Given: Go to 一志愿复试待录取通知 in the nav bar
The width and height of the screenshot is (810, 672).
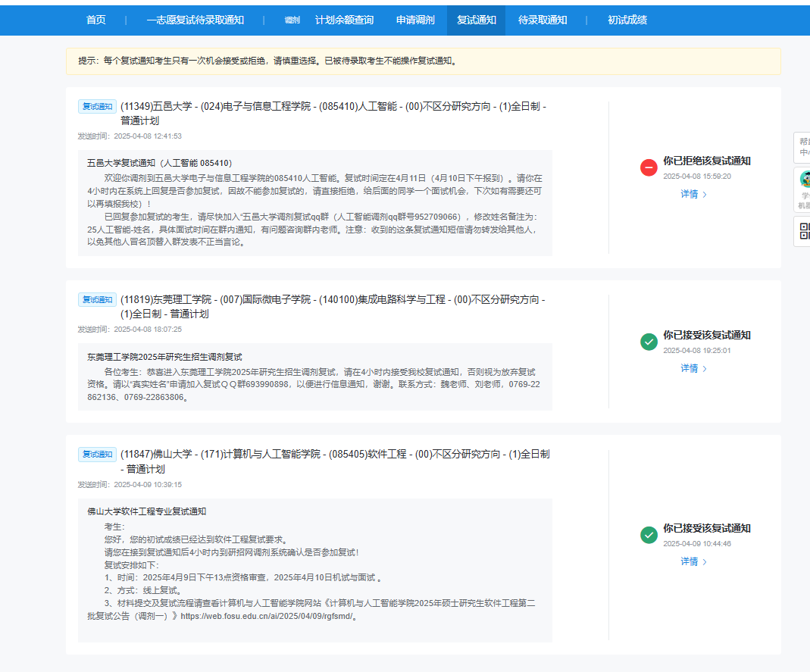Looking at the screenshot, I should [x=195, y=20].
